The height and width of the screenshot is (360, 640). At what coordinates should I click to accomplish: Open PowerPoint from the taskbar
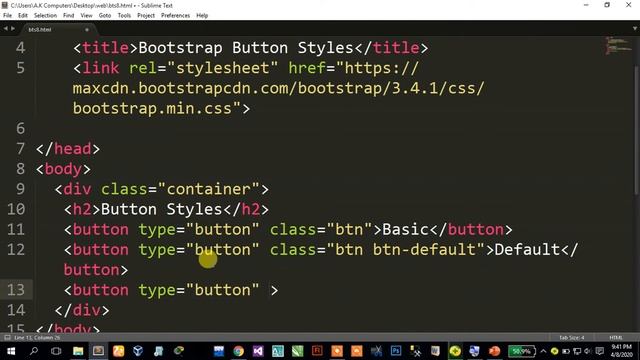pos(494,351)
